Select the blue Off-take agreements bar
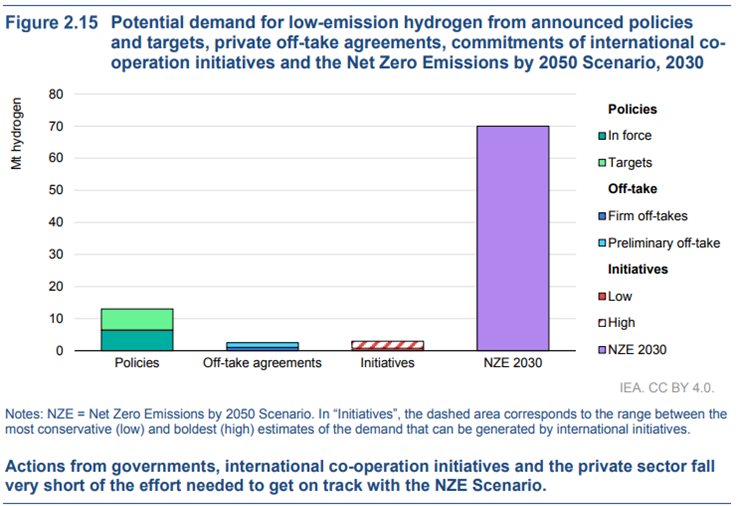This screenshot has height=506, width=738. 262,346
